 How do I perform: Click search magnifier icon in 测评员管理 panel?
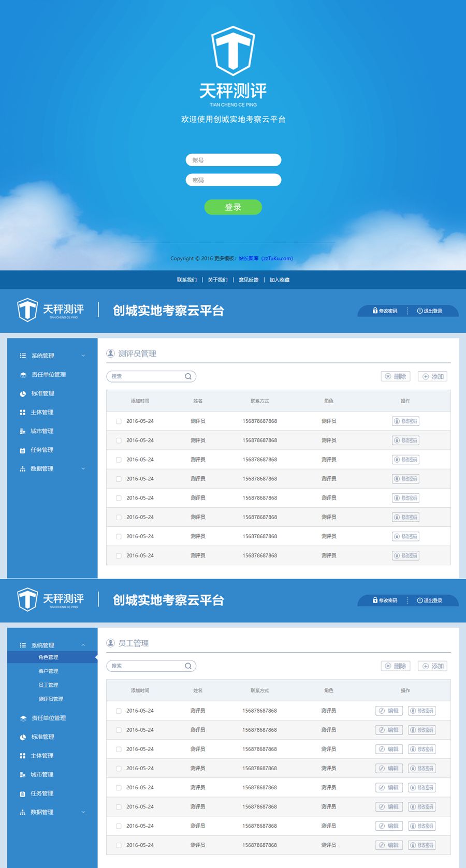188,377
